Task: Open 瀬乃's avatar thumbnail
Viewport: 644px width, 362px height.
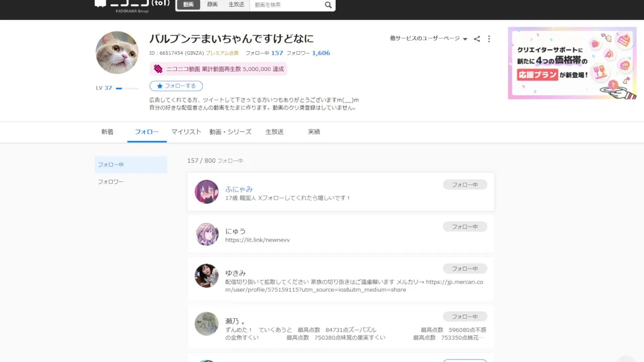Action: point(207,324)
